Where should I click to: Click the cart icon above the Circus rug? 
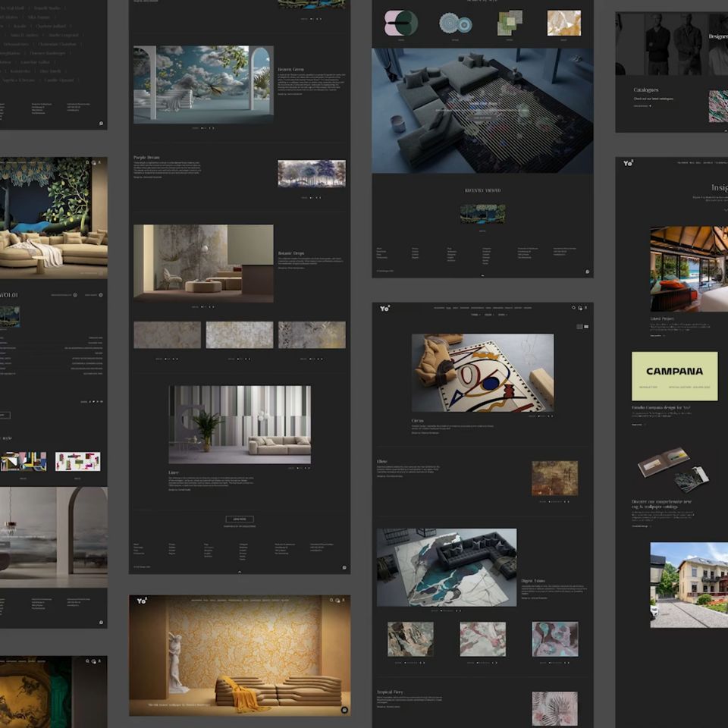point(580,308)
